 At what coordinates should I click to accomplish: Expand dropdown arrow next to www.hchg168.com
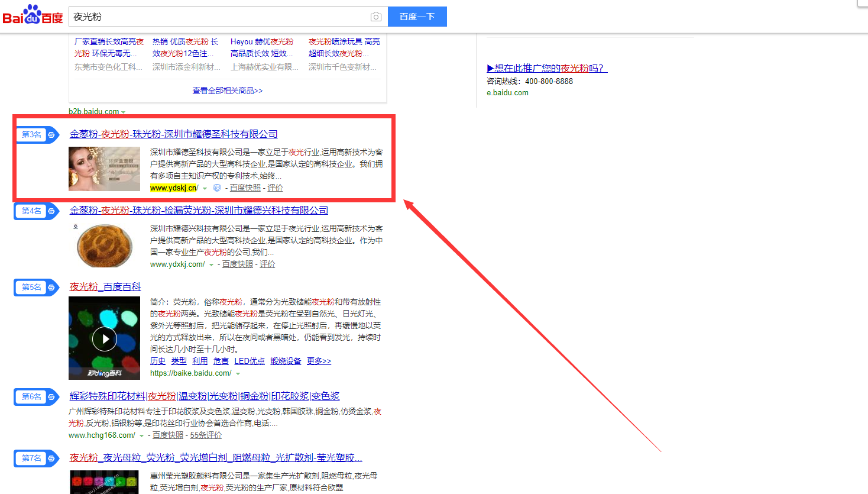142,436
